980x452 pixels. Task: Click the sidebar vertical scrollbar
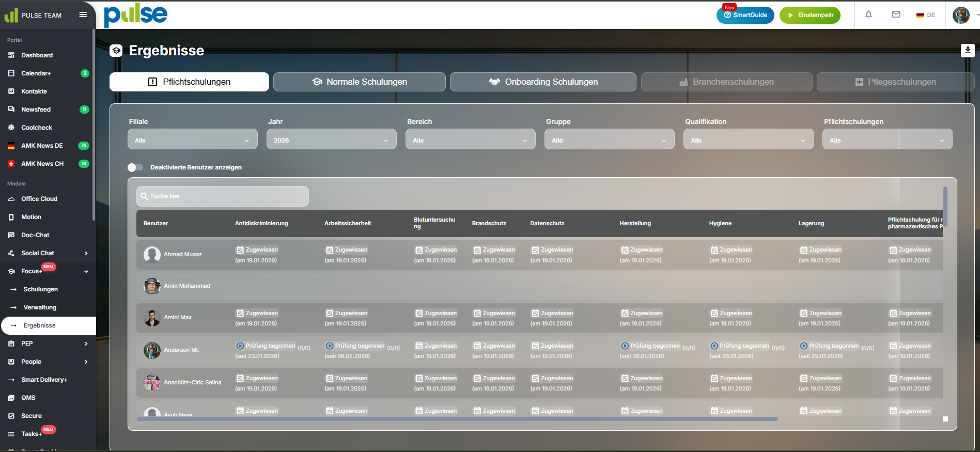point(94,124)
